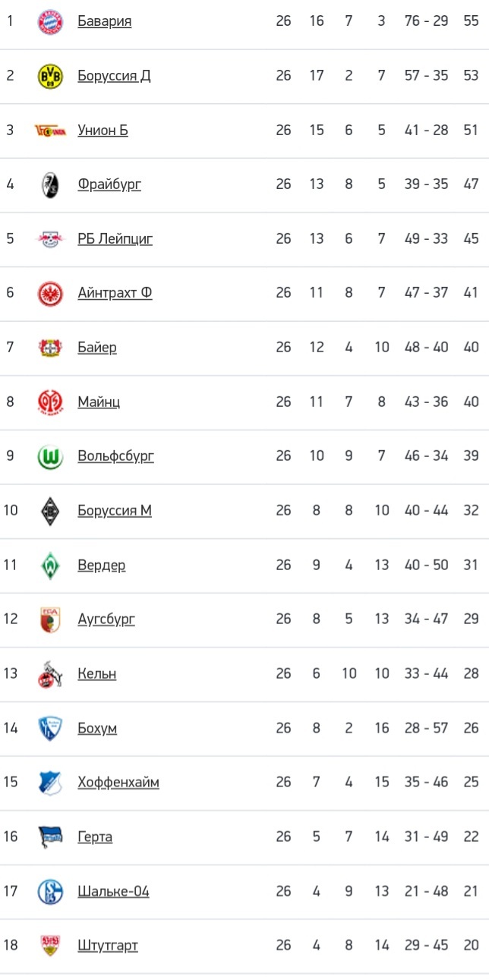Click the Stuttgart club crest
The height and width of the screenshot is (980, 489).
(x=51, y=946)
